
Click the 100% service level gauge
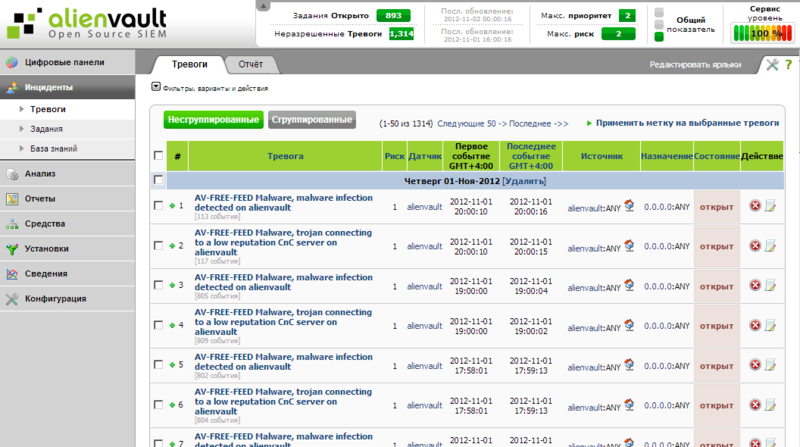pyautogui.click(x=763, y=33)
